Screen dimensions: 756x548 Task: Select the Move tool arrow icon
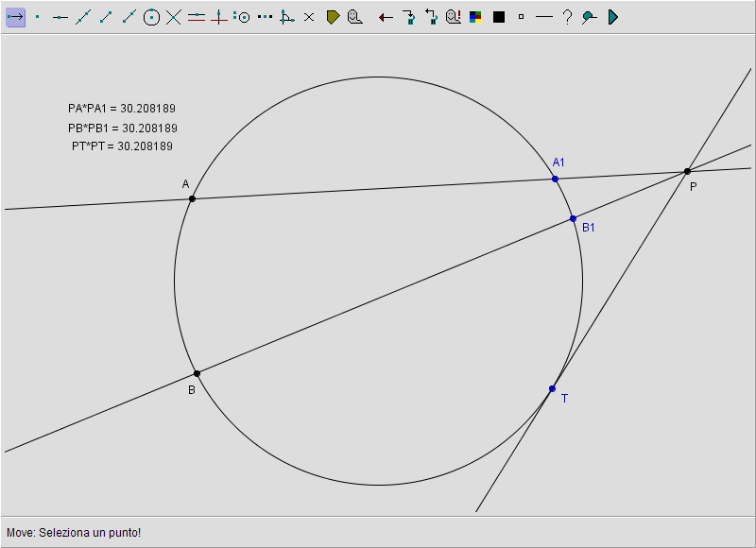coord(15,17)
